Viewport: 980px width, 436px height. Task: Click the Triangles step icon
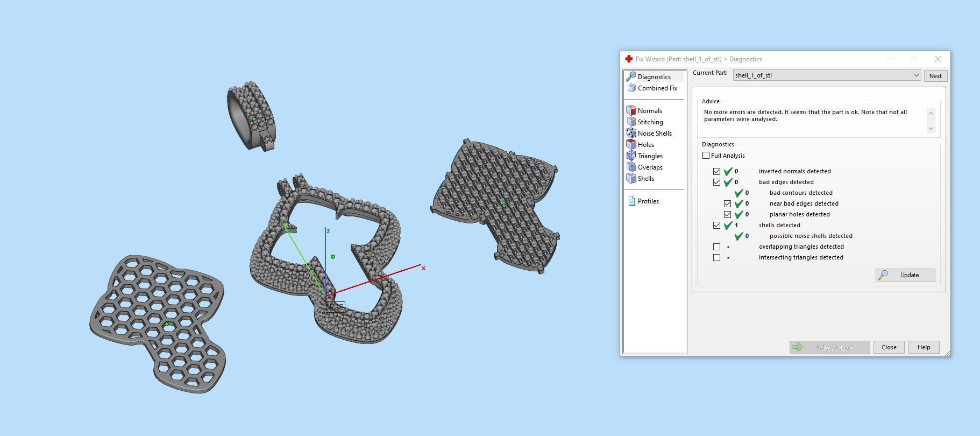pos(631,156)
